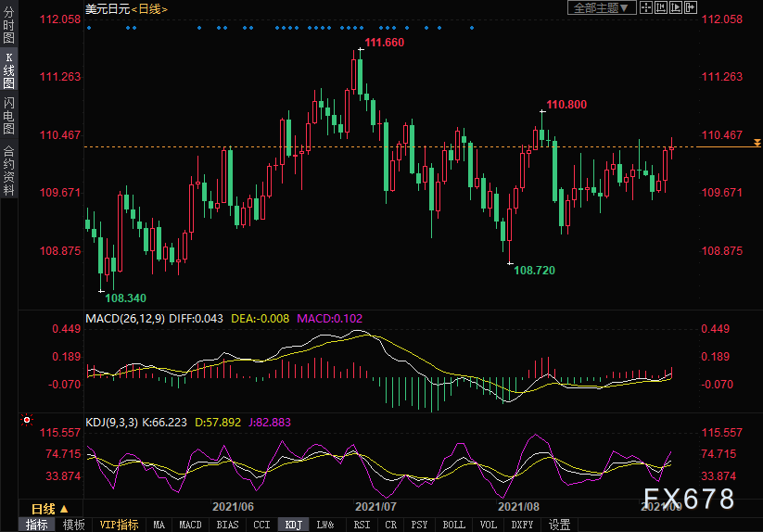
Task: Click the KDJ panel gear icon
Action: (25, 421)
